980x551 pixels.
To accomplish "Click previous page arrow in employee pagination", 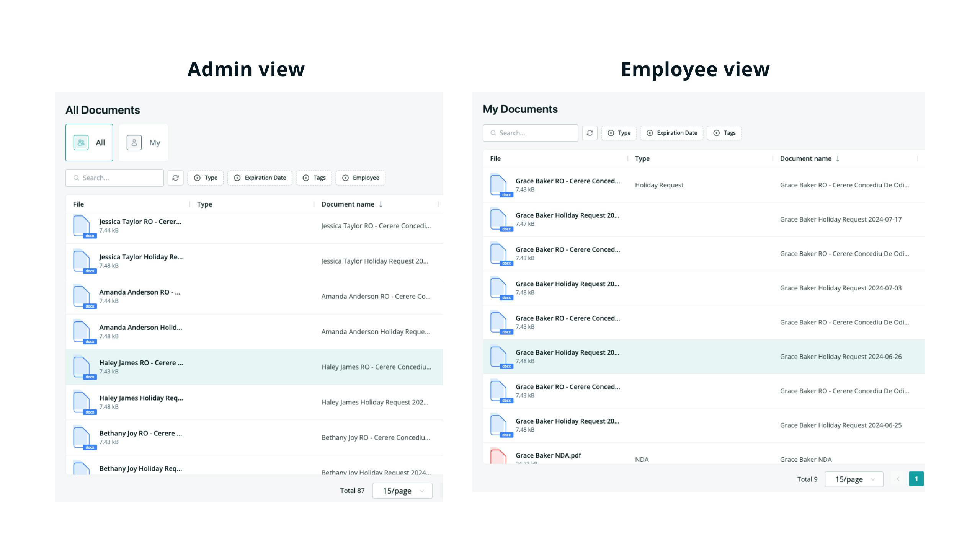I will point(898,479).
